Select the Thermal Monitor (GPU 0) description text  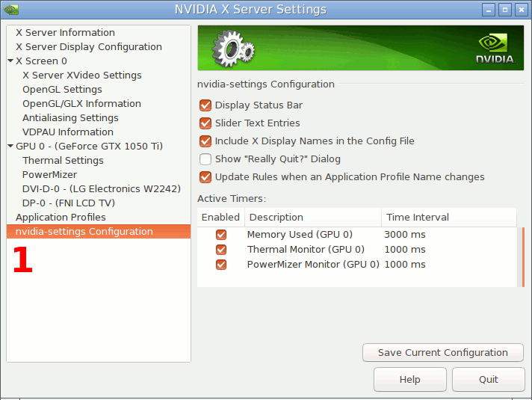pos(306,250)
